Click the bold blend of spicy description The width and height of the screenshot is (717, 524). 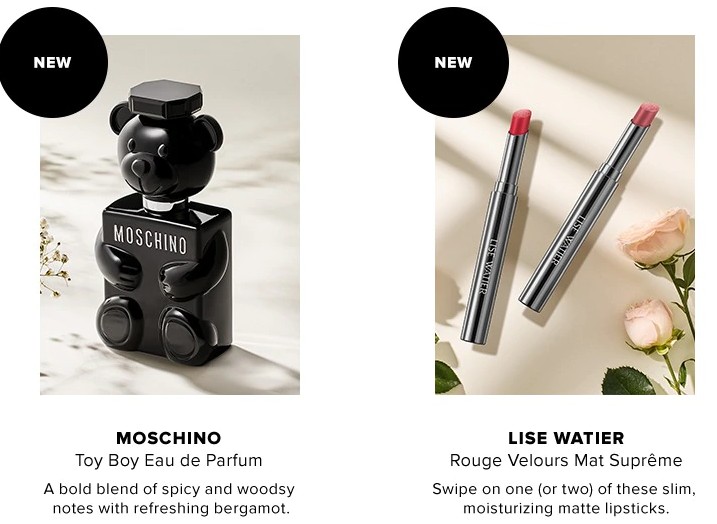pyautogui.click(x=170, y=498)
